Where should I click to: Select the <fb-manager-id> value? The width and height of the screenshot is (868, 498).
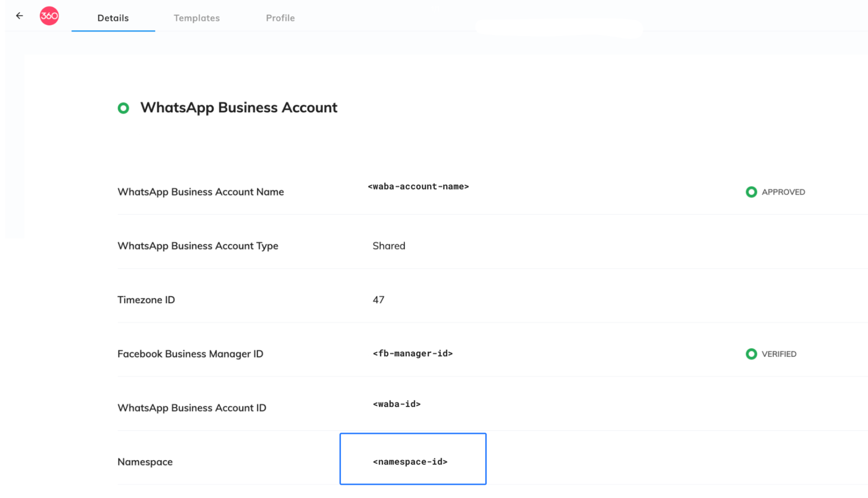pyautogui.click(x=413, y=354)
